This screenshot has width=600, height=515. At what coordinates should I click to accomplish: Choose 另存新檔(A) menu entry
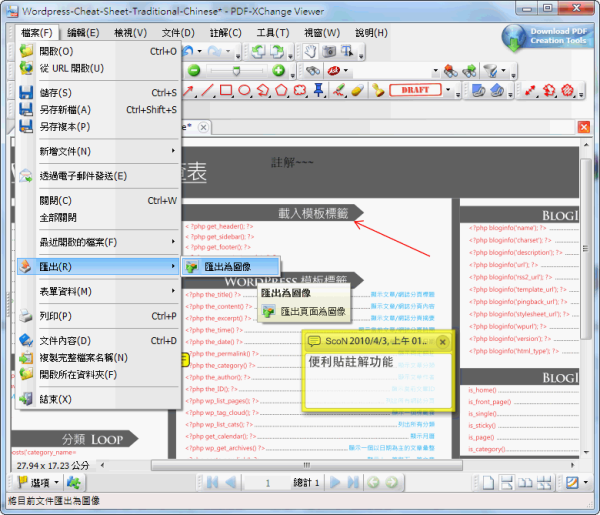pos(98,110)
